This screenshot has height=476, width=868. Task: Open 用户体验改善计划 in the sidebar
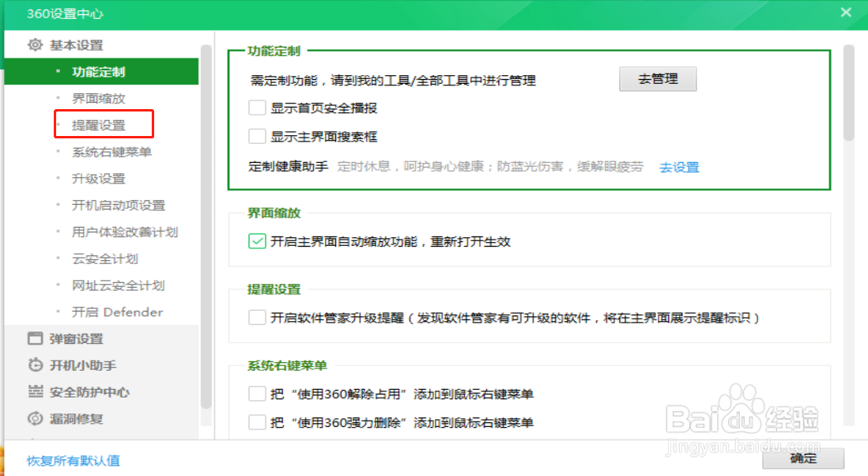coord(125,232)
